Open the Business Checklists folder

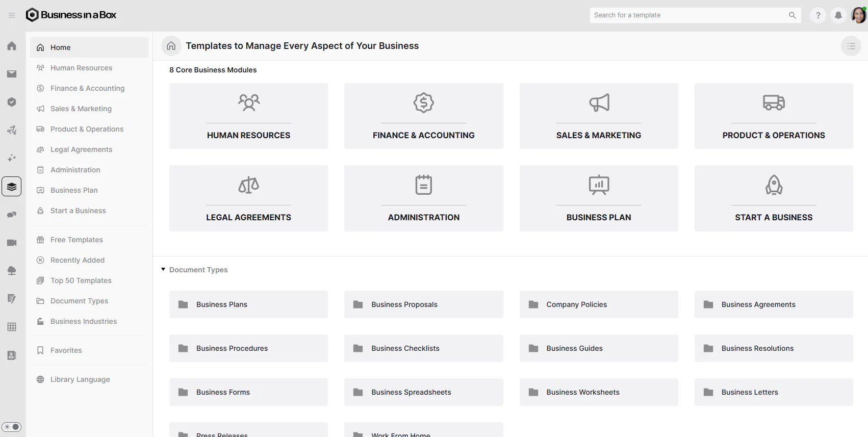(424, 348)
